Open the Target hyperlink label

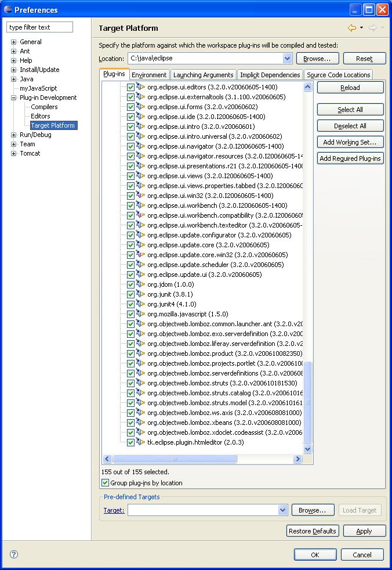(114, 510)
